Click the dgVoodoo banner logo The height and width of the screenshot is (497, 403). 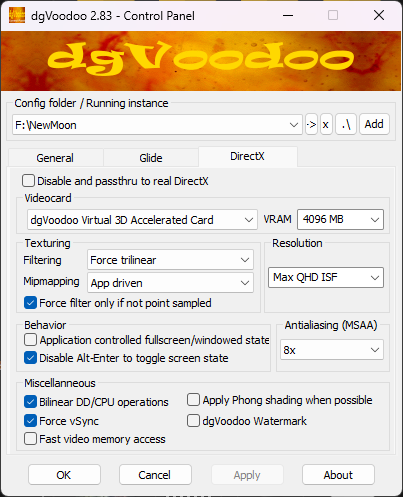[x=201, y=61]
